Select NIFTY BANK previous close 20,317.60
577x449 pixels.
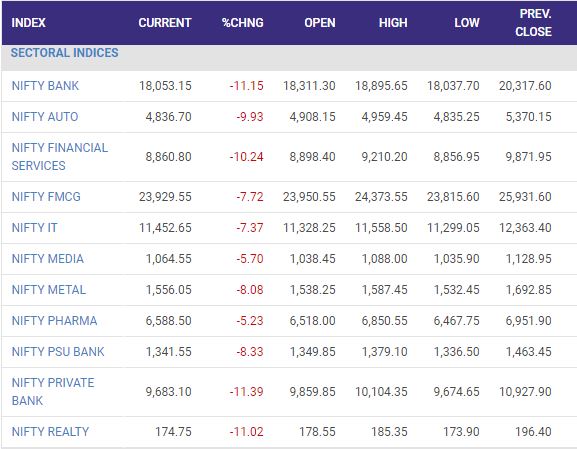click(525, 86)
